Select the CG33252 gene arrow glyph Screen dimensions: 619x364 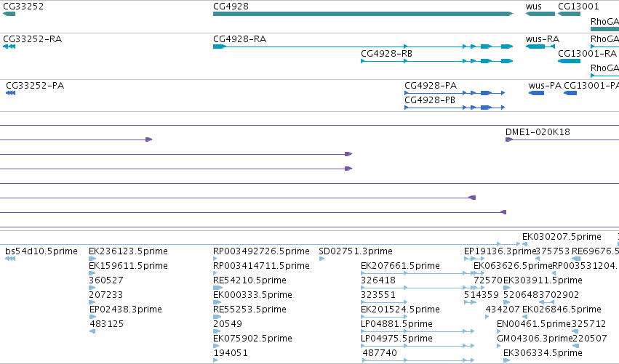click(9, 14)
